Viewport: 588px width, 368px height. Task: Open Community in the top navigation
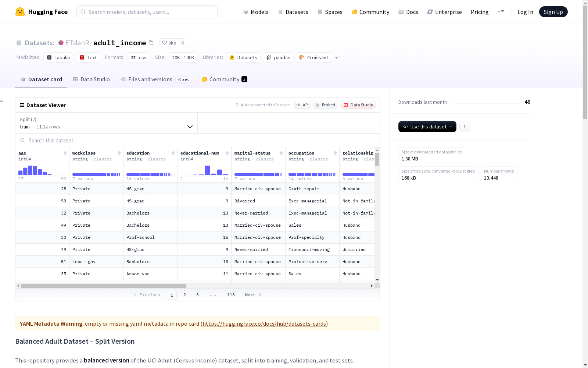click(370, 12)
